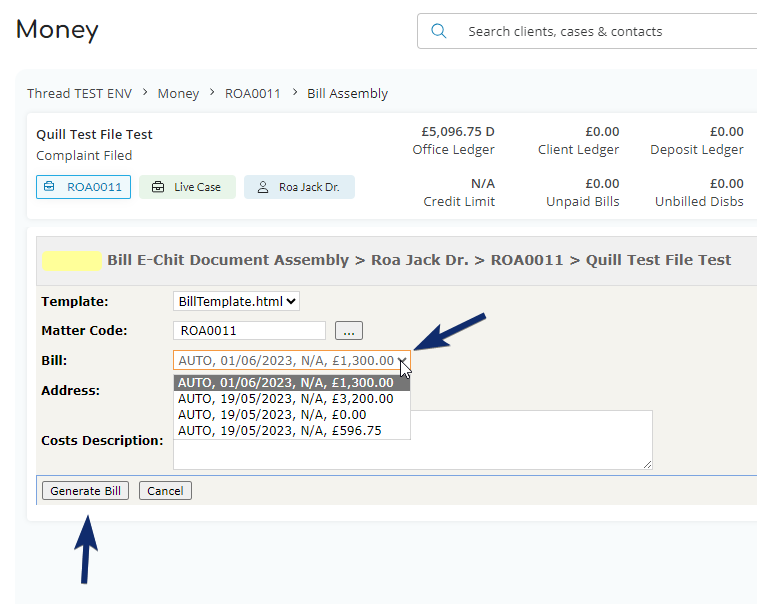Click the search magnifier icon
The image size is (757, 604).
tap(438, 31)
